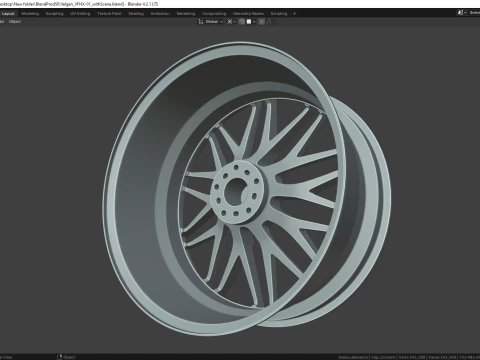This screenshot has height=360, width=480.
Task: Click the transform orientation axes icon
Action: (x=201, y=22)
